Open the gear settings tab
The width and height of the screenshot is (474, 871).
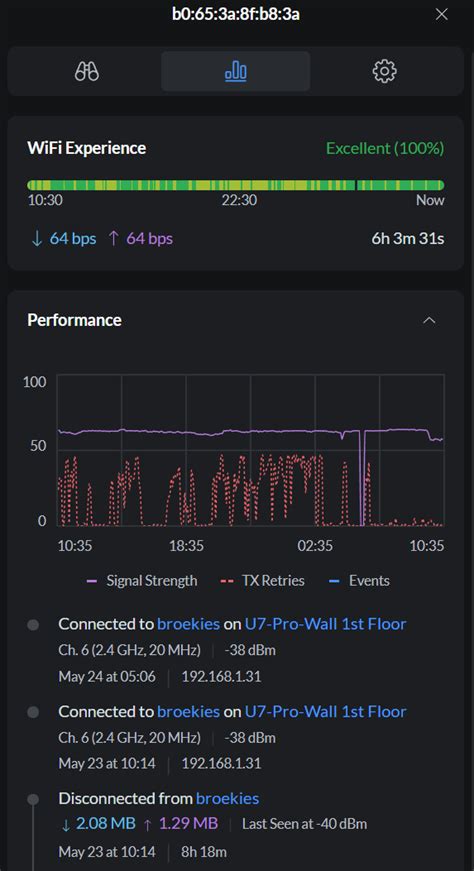pos(385,71)
